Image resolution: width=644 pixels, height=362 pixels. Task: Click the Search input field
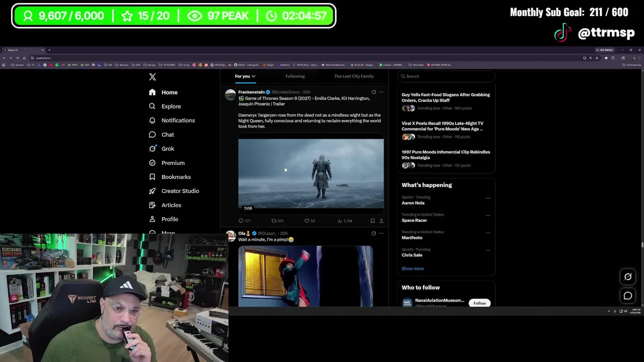tap(446, 76)
